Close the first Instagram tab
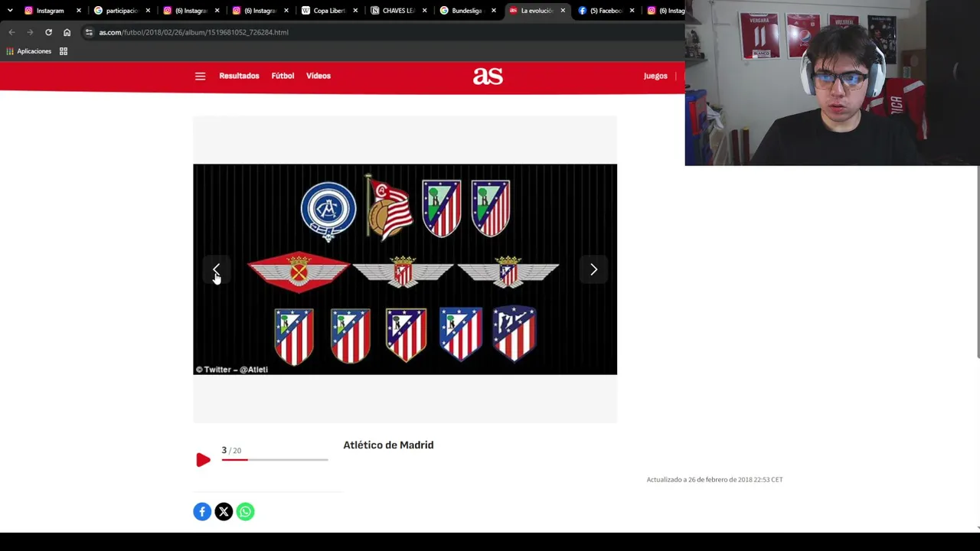980x551 pixels. click(x=78, y=11)
